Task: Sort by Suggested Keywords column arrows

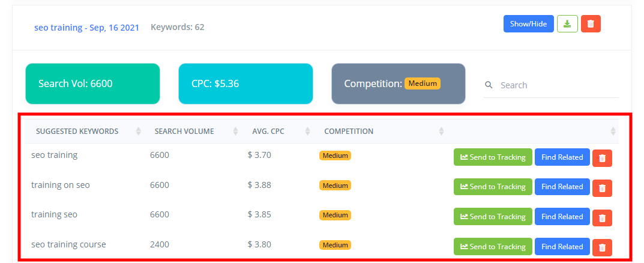Action: tap(139, 131)
